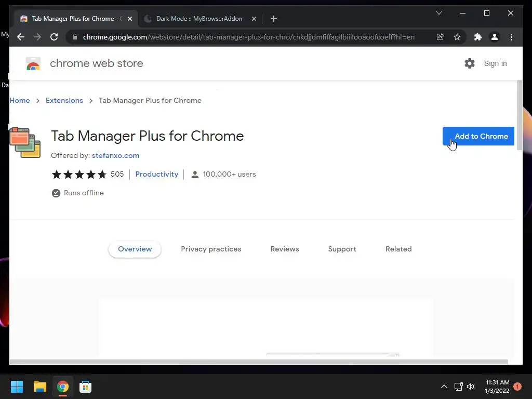Viewport: 532px width, 399px height.
Task: Click the 100,000+ users text
Action: (229, 174)
